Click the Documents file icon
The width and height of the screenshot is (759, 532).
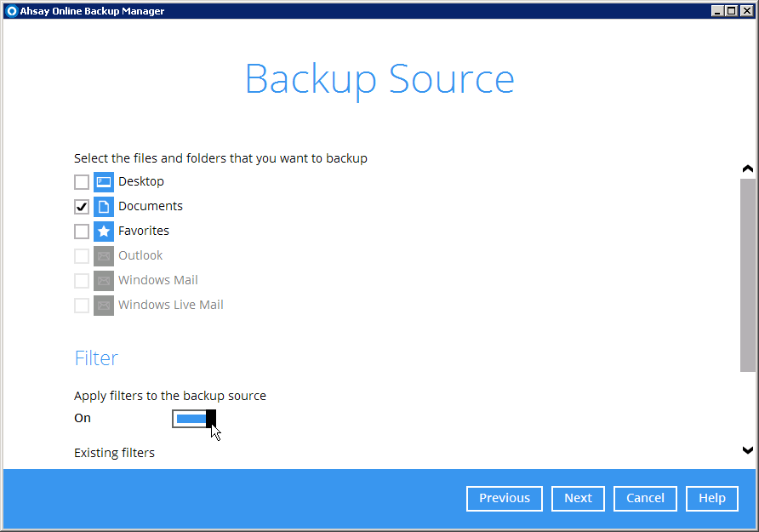click(104, 207)
